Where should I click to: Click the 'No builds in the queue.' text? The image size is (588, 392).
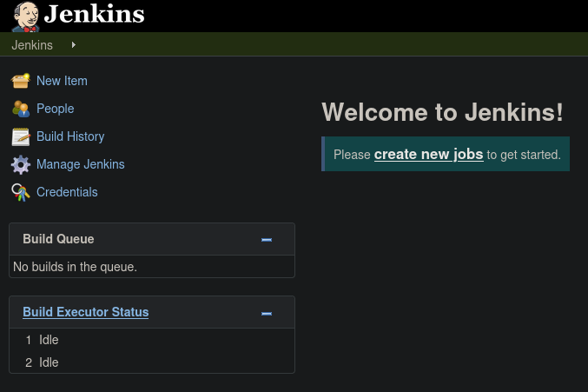point(75,267)
